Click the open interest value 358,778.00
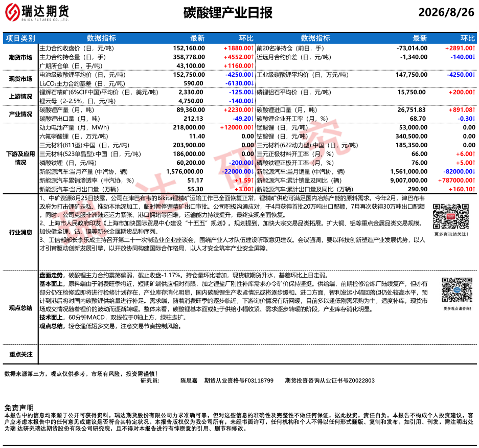The width and height of the screenshot is (479, 448). pyautogui.click(x=189, y=57)
